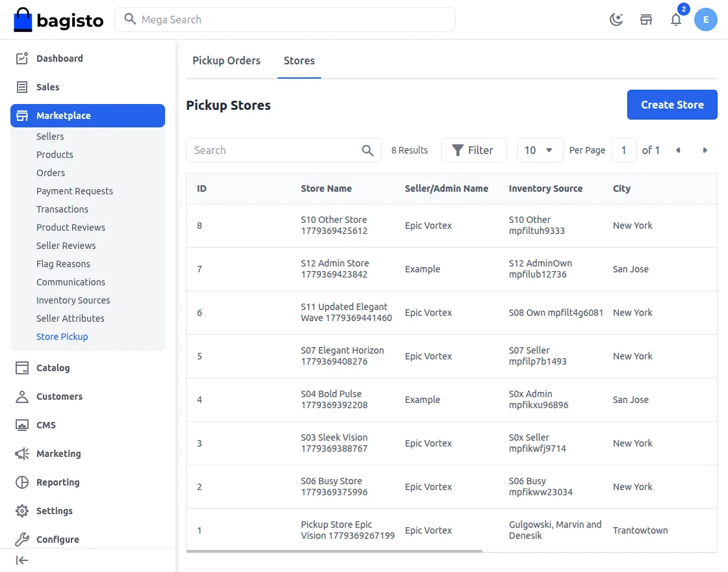Select the Stores tab
The image size is (728, 572).
(299, 61)
